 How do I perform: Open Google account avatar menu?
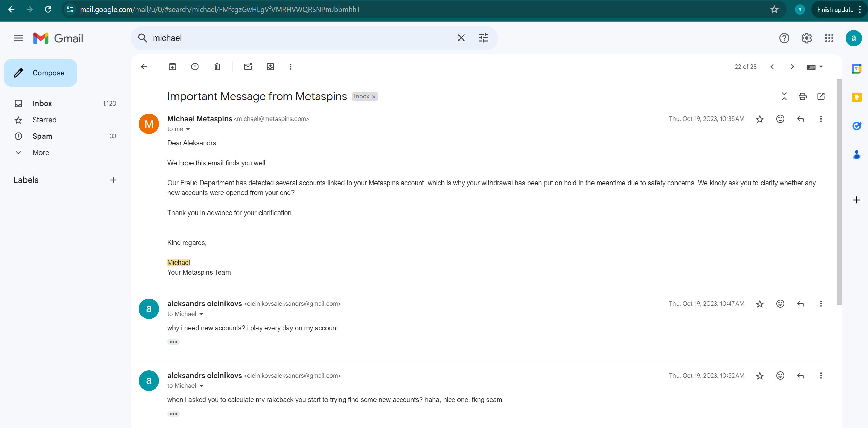pos(854,38)
